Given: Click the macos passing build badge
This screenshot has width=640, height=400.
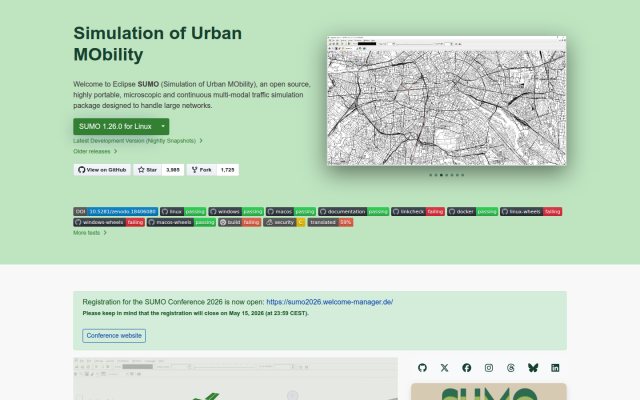Looking at the screenshot, I should (291, 211).
